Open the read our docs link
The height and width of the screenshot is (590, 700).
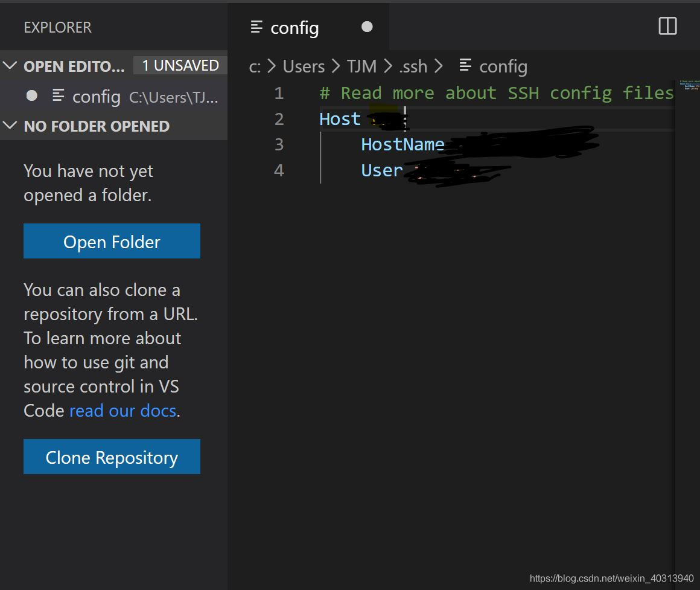point(122,410)
